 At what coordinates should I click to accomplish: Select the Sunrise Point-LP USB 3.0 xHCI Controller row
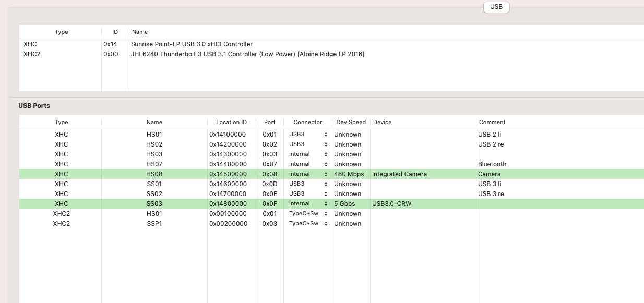coord(331,44)
